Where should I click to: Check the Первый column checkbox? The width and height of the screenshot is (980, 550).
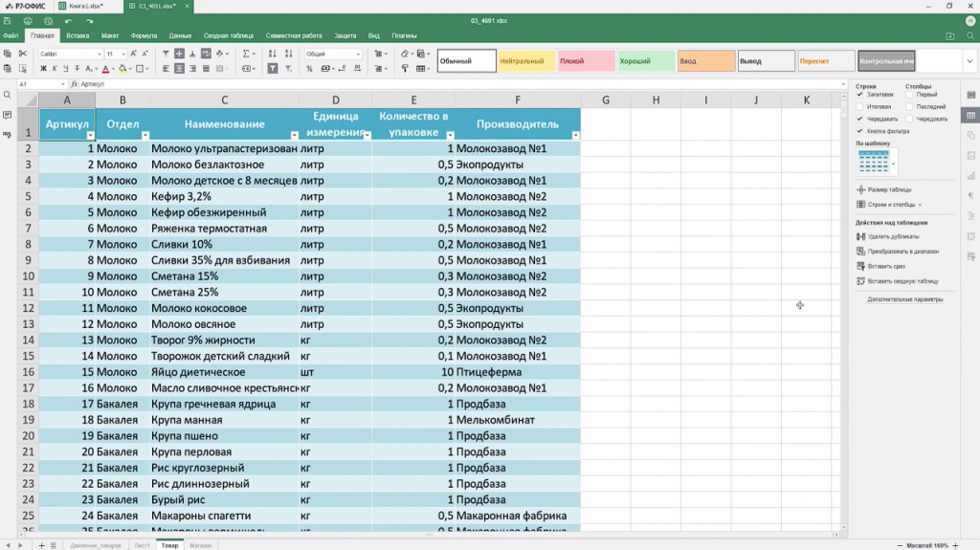coord(909,95)
